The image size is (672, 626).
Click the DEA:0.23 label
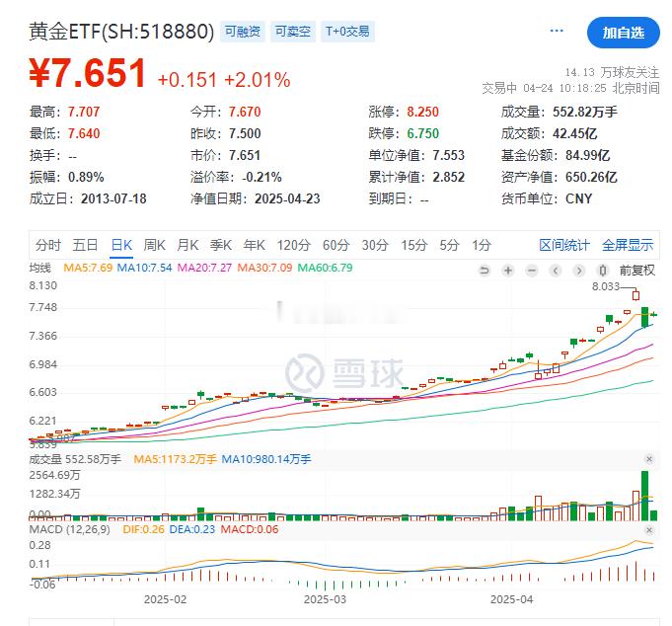tap(192, 529)
